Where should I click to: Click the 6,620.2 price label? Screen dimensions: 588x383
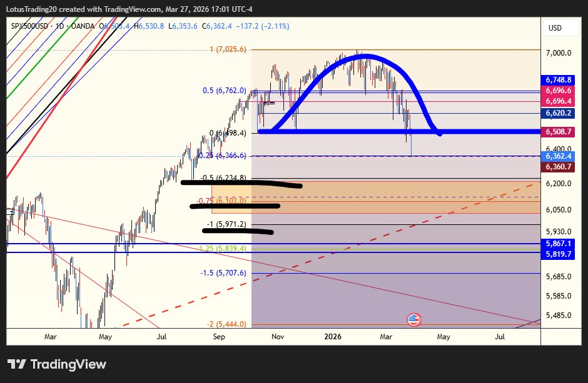click(559, 113)
